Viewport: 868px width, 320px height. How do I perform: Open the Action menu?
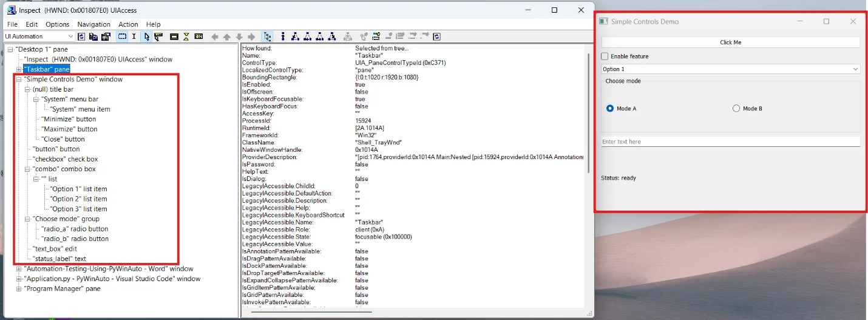click(129, 24)
